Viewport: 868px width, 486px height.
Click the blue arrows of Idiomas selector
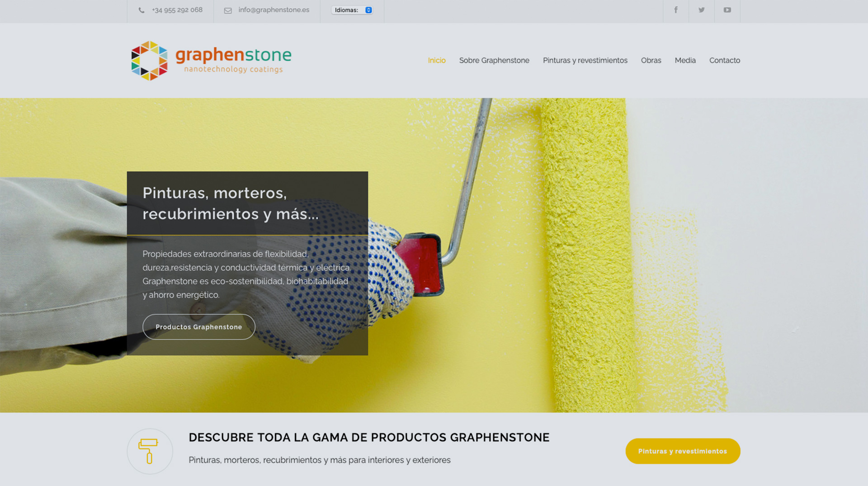click(368, 10)
